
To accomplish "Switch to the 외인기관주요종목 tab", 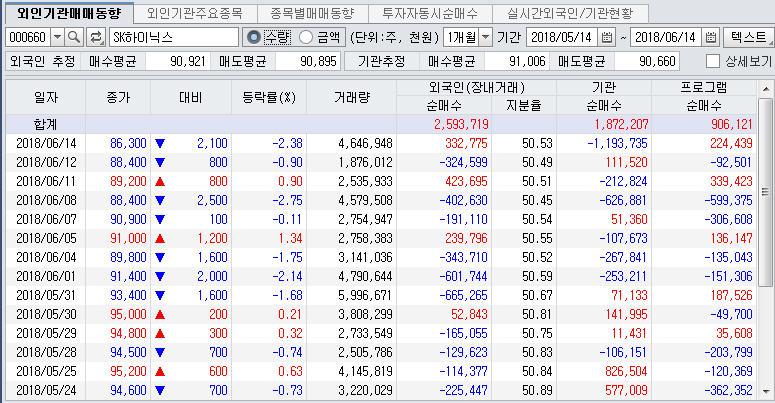I will [x=195, y=13].
